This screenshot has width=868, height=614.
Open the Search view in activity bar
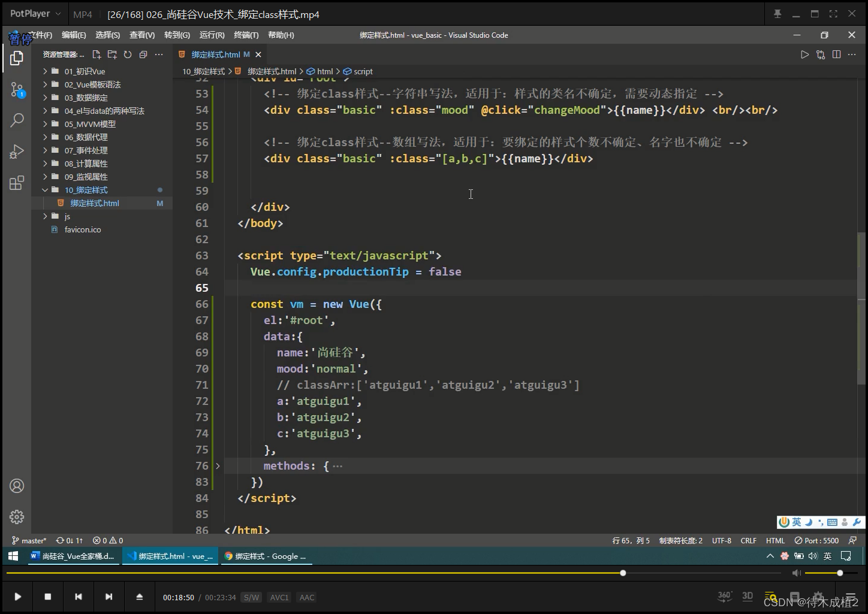click(17, 120)
